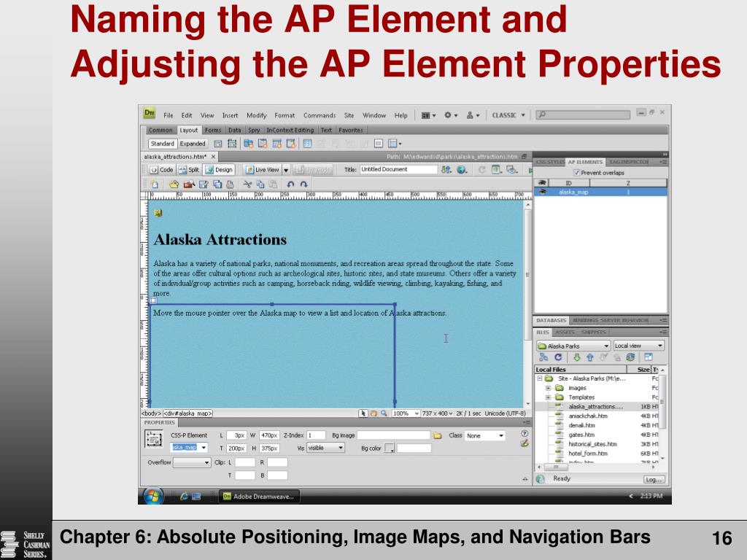Expand the images folder in Files panel
This screenshot has width=747, height=560.
coord(548,388)
